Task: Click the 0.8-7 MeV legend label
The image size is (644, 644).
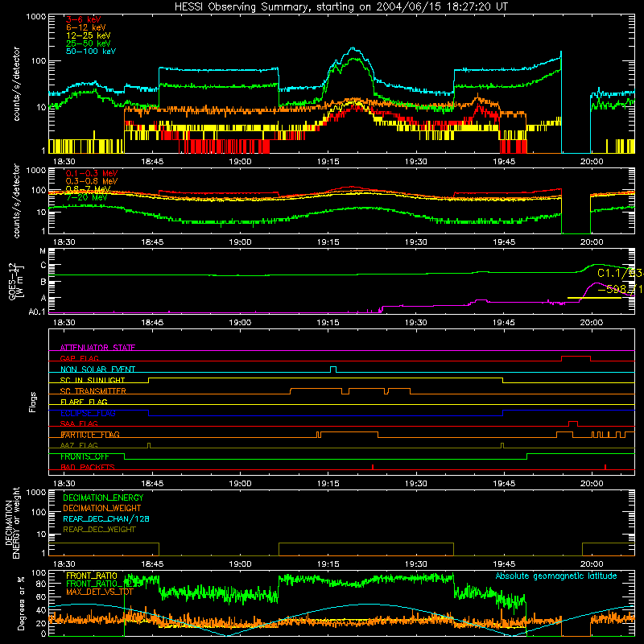Action: click(x=88, y=189)
